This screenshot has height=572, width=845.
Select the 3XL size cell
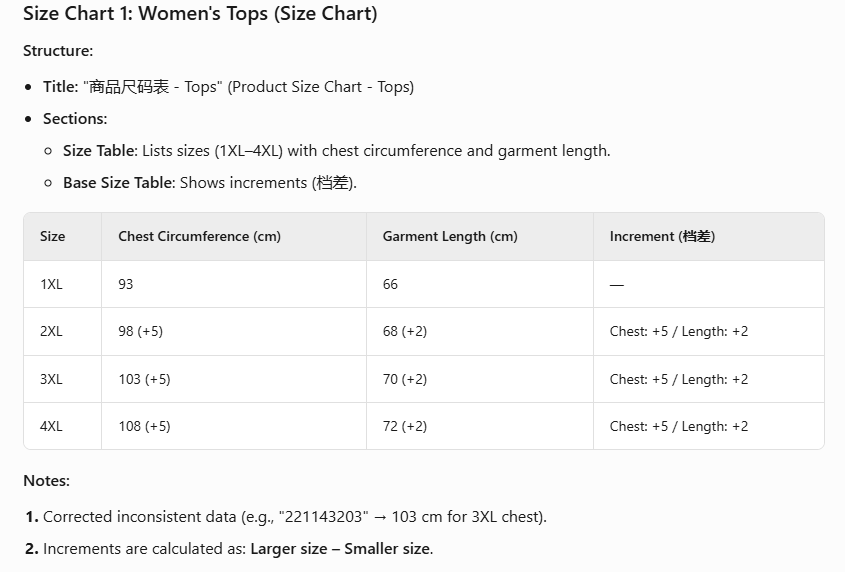pos(51,379)
